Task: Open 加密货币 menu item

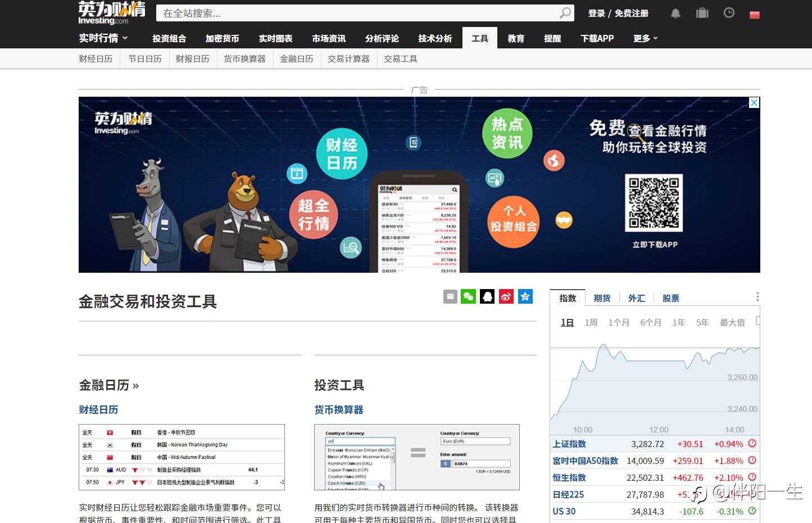Action: [x=222, y=38]
